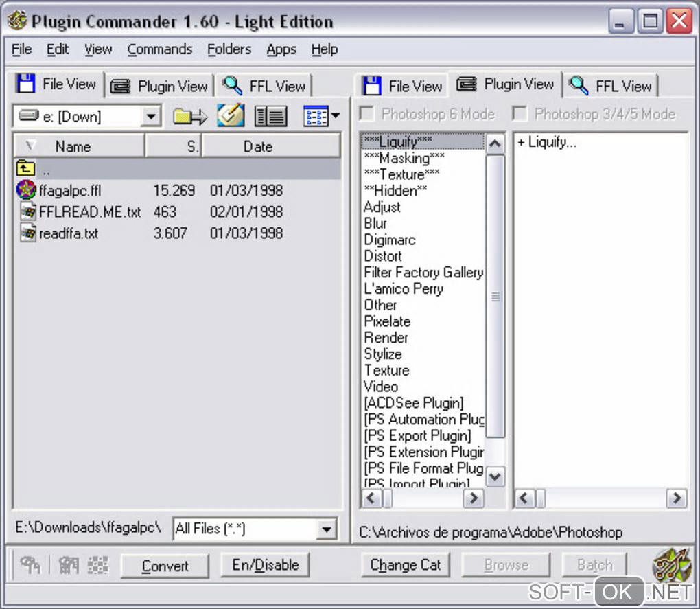Select the [PS Export Plugin] category
Screen dimensions: 700x609
(422, 435)
